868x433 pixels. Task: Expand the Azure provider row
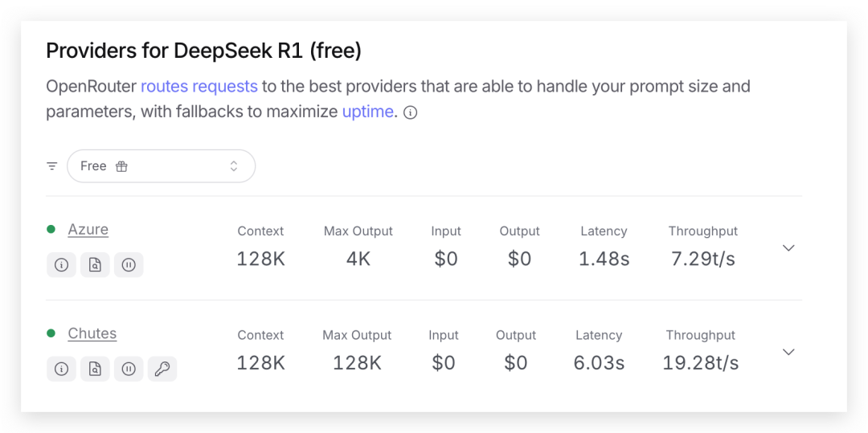pos(788,247)
